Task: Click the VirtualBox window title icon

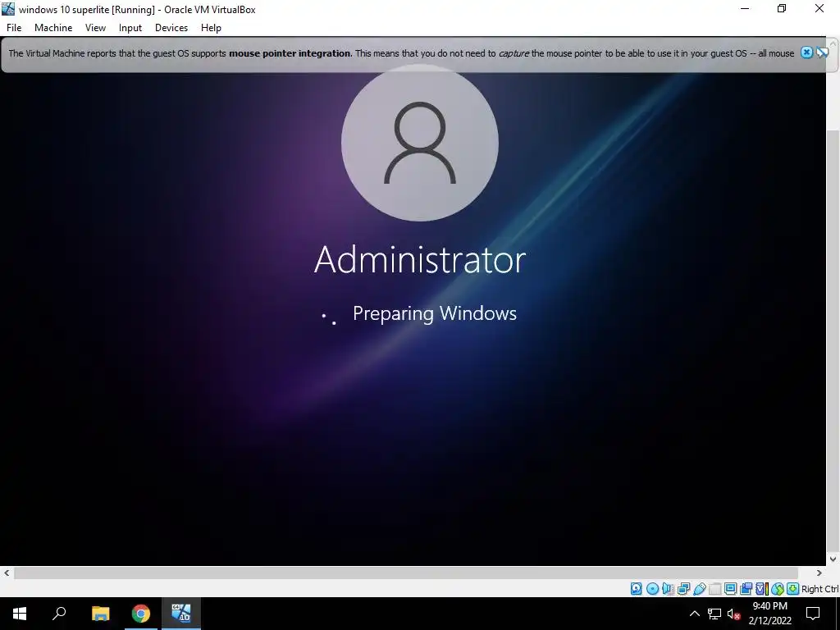Action: [x=8, y=9]
